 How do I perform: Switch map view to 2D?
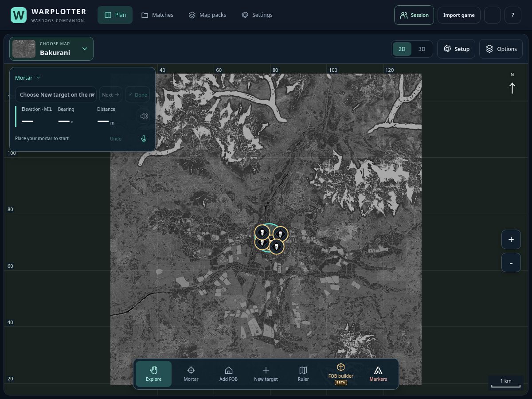[402, 49]
